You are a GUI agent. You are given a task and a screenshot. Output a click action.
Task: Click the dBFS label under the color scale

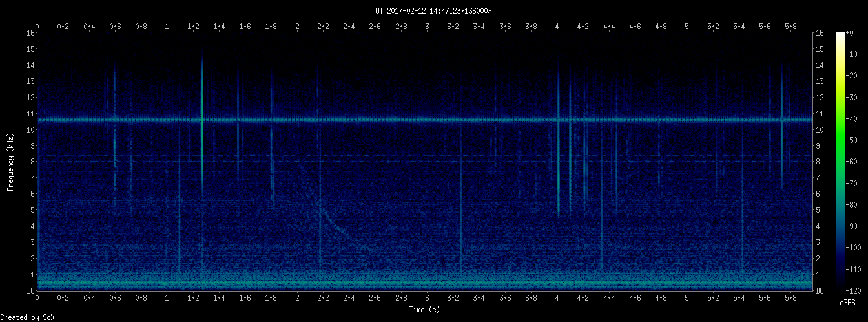pos(847,303)
